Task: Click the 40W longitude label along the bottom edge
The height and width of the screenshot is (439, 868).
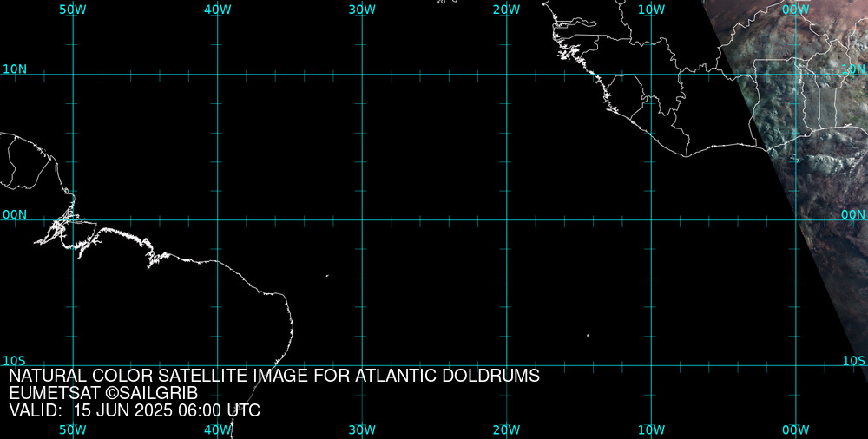Action: coord(218,429)
